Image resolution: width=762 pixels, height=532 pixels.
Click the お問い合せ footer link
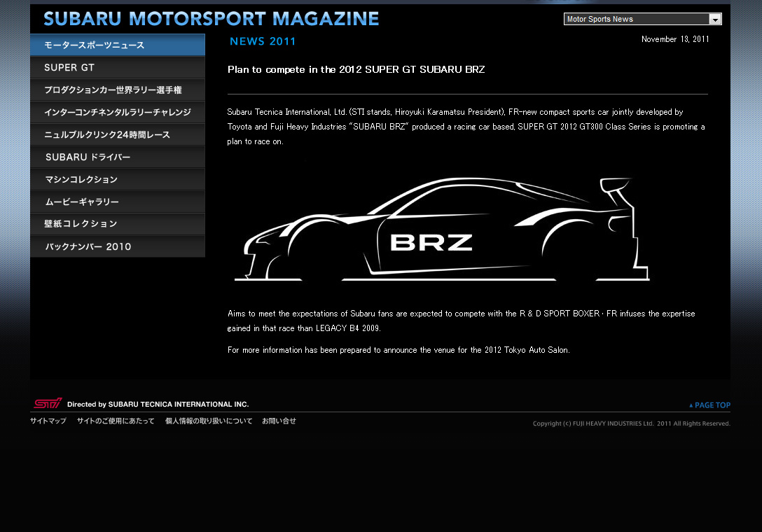point(279,421)
